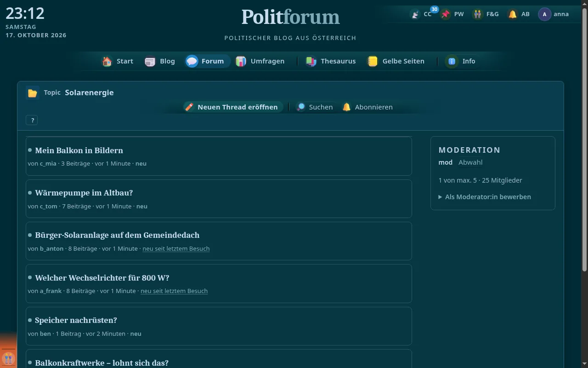This screenshot has height=368, width=588.
Task: Click the Gelbe Seiten yellow notepad icon
Action: coord(373,61)
